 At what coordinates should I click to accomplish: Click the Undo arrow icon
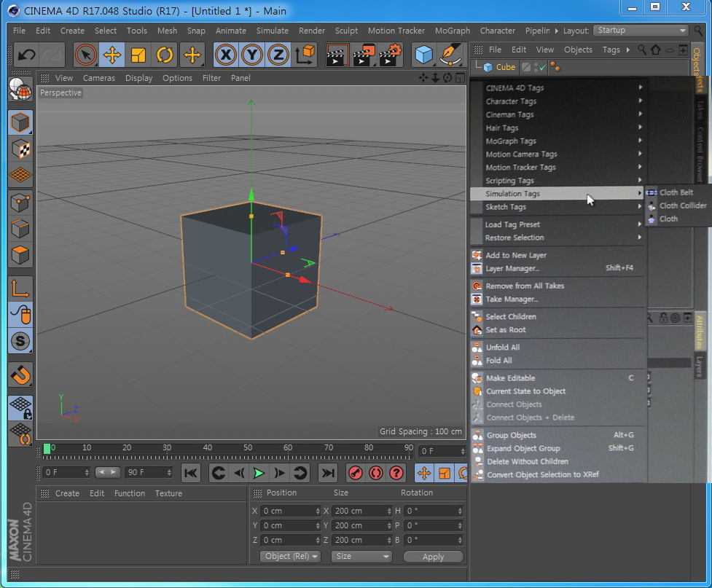coord(26,55)
